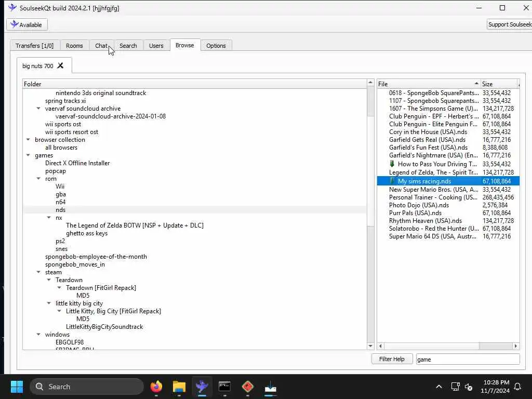Select LittleKittyBigCitySoundtrack folder
This screenshot has height=399, width=532.
104,327
